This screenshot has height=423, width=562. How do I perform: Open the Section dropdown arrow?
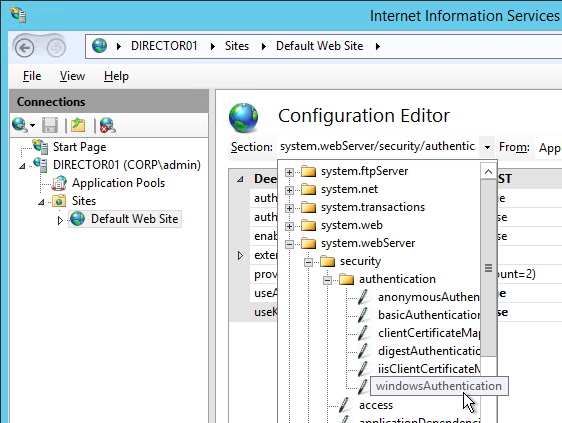tap(487, 147)
